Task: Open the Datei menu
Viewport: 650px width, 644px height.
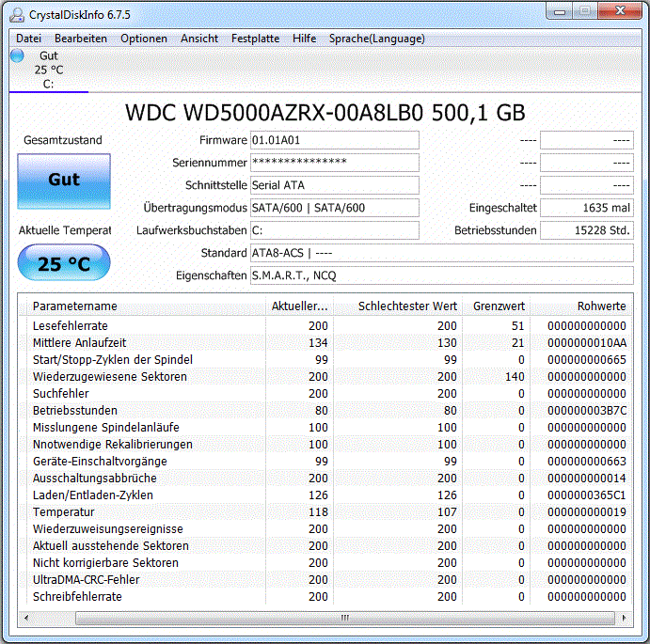Action: 28,39
